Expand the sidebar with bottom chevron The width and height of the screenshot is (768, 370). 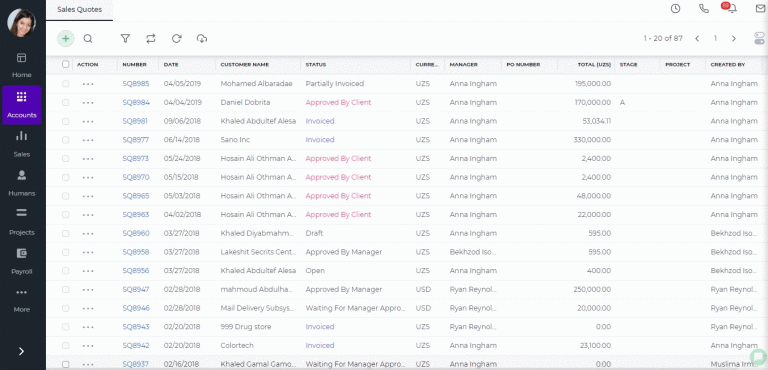tap(22, 351)
